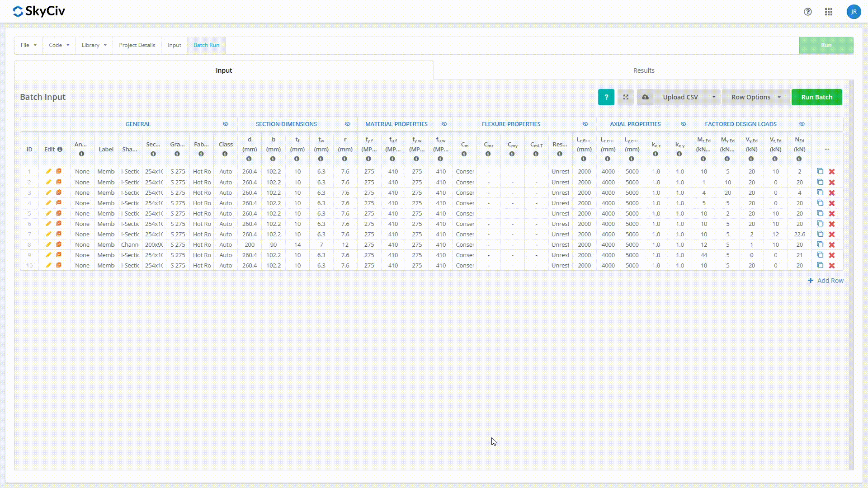Open the File dropdown menu
The width and height of the screenshot is (868, 488).
pyautogui.click(x=28, y=45)
